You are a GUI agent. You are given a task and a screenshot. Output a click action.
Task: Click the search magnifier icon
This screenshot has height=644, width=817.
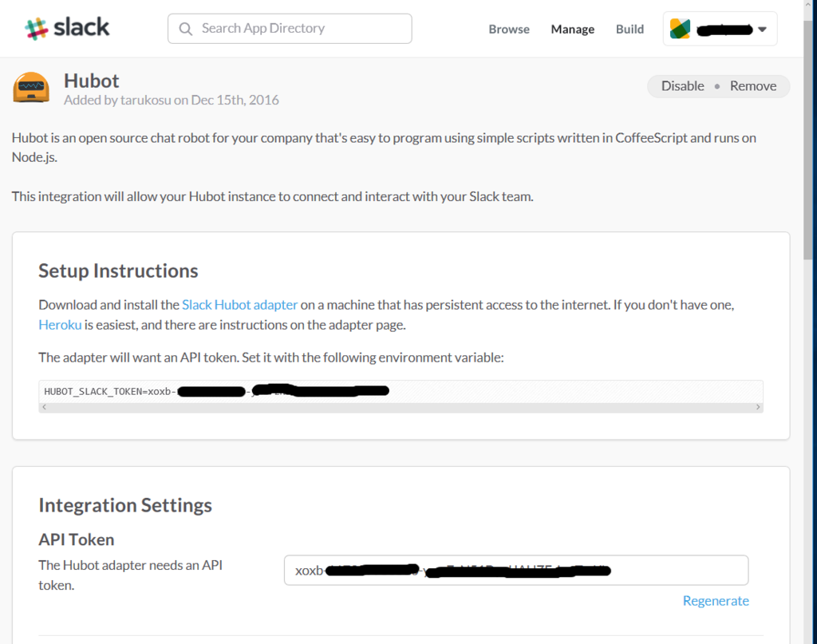coord(185,29)
